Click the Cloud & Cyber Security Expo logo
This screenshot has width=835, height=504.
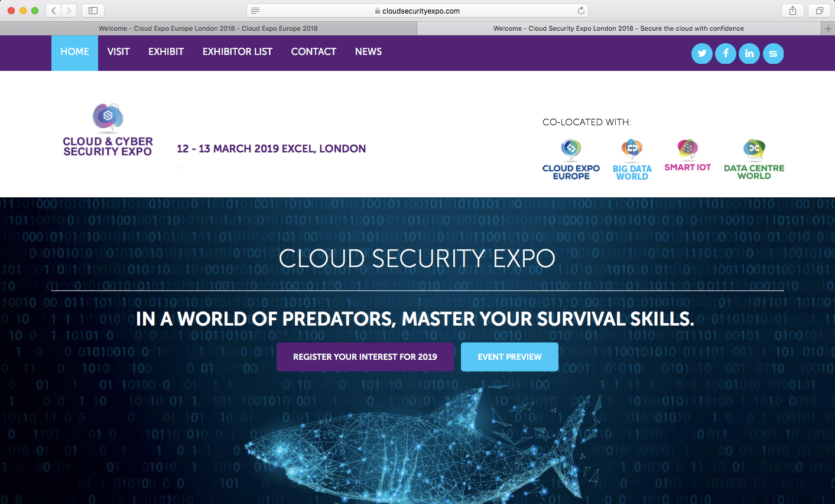tap(108, 130)
